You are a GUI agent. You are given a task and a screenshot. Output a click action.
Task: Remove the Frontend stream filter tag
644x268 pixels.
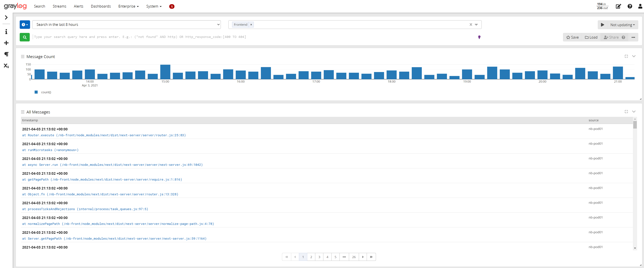click(x=251, y=25)
